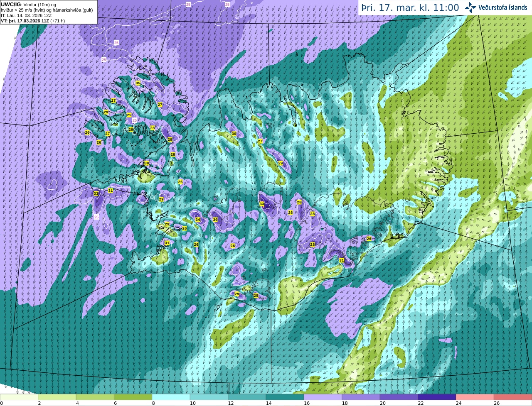
Task: Click the legend scale tick label '2'
Action: [39, 403]
